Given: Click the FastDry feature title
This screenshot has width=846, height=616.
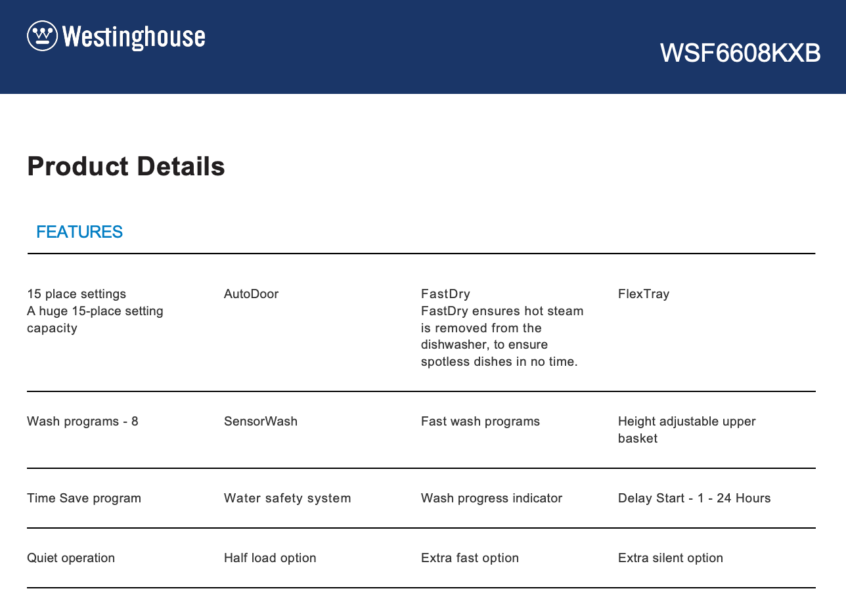Looking at the screenshot, I should coord(445,294).
